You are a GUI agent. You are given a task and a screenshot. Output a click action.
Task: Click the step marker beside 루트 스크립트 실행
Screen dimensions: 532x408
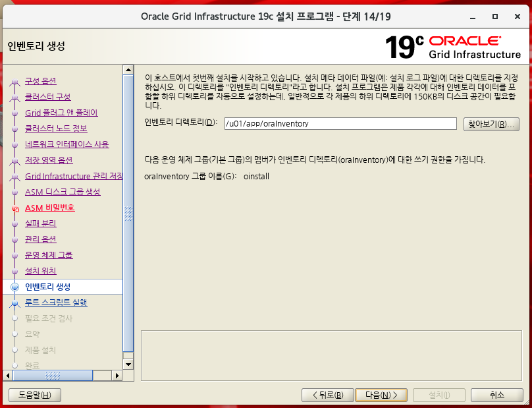[x=14, y=303]
